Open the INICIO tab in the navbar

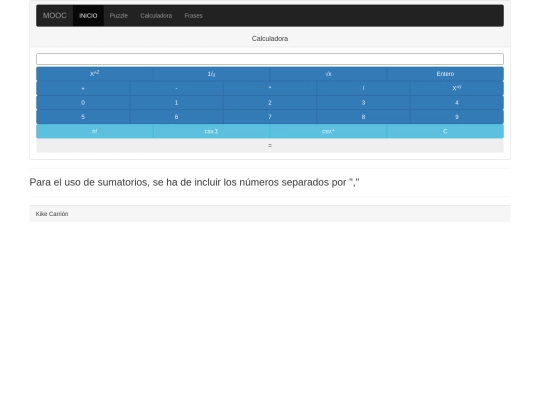tap(88, 15)
